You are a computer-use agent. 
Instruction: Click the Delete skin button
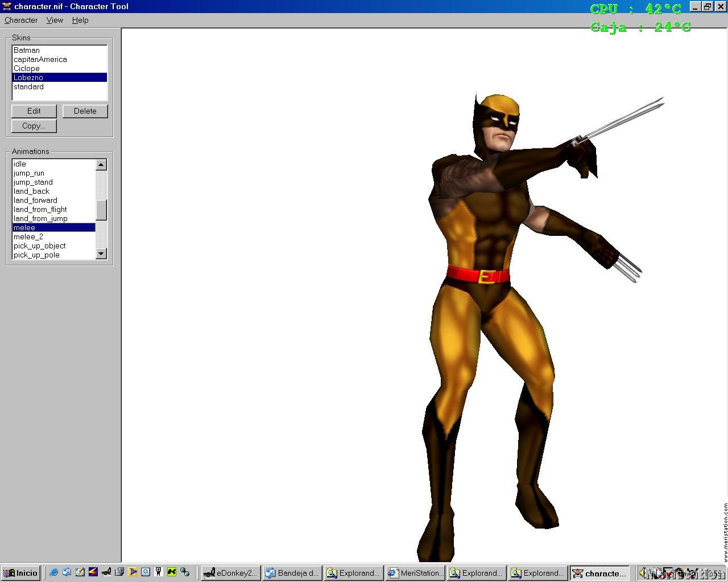coord(85,111)
